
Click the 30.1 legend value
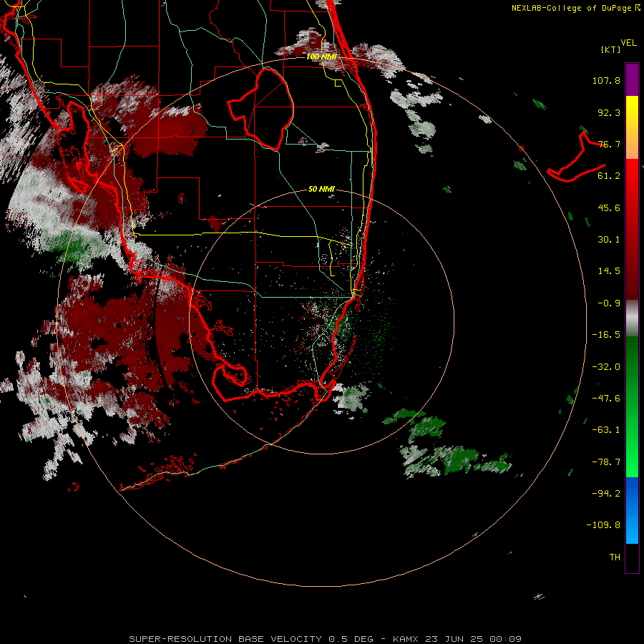(x=609, y=240)
